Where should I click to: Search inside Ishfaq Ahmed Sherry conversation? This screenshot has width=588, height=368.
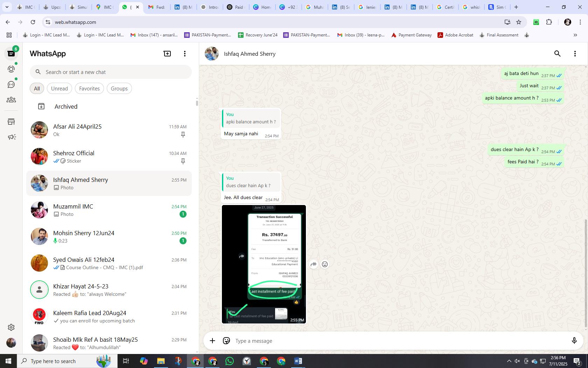(558, 54)
